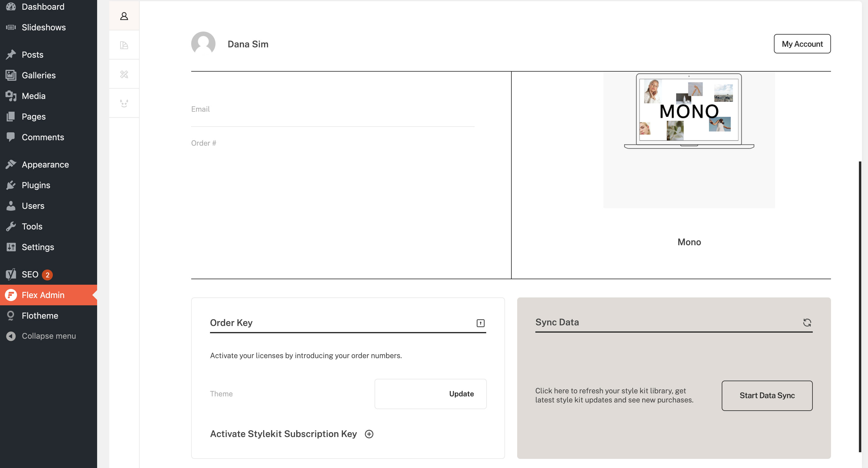868x468 pixels.
Task: Click the Order Key info icon
Action: pos(480,323)
